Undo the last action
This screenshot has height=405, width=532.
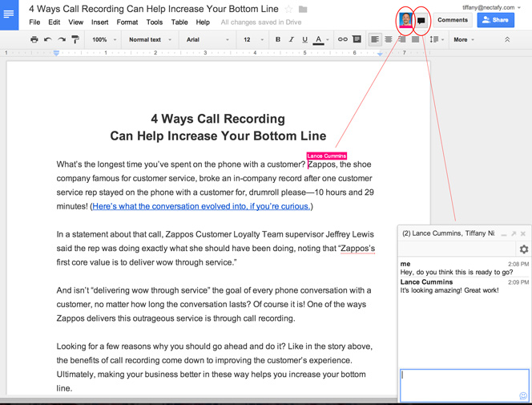(x=48, y=39)
